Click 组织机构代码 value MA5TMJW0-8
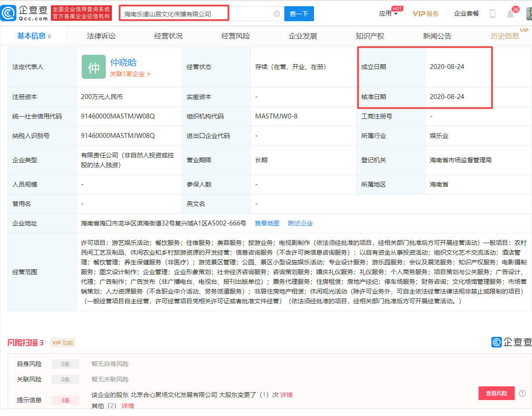Viewport: 532px width, 416px height. pos(276,117)
